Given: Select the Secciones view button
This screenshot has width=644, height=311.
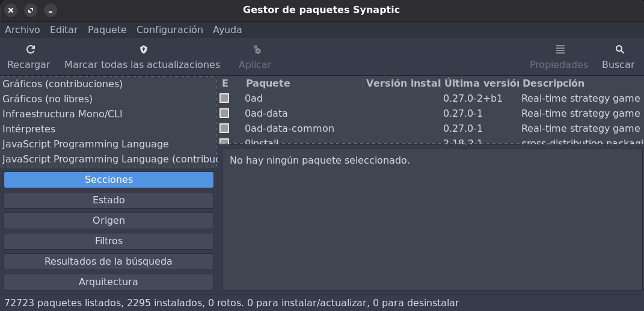Looking at the screenshot, I should [109, 180].
